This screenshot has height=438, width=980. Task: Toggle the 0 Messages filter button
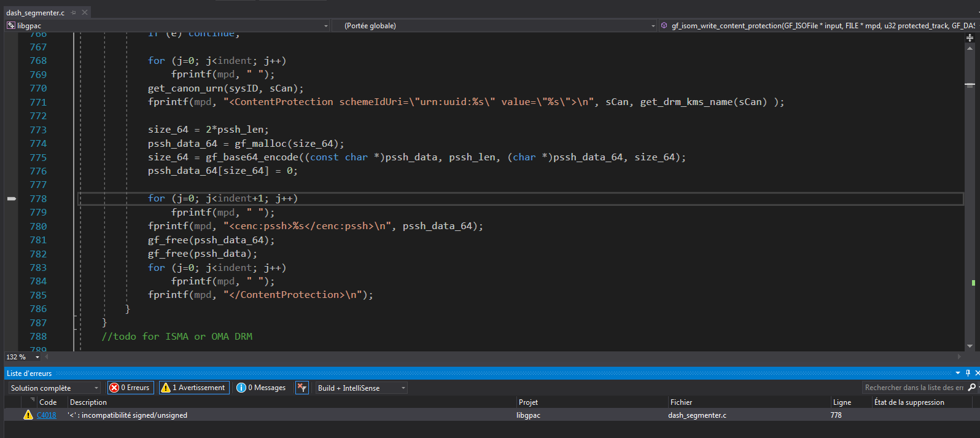pos(262,388)
